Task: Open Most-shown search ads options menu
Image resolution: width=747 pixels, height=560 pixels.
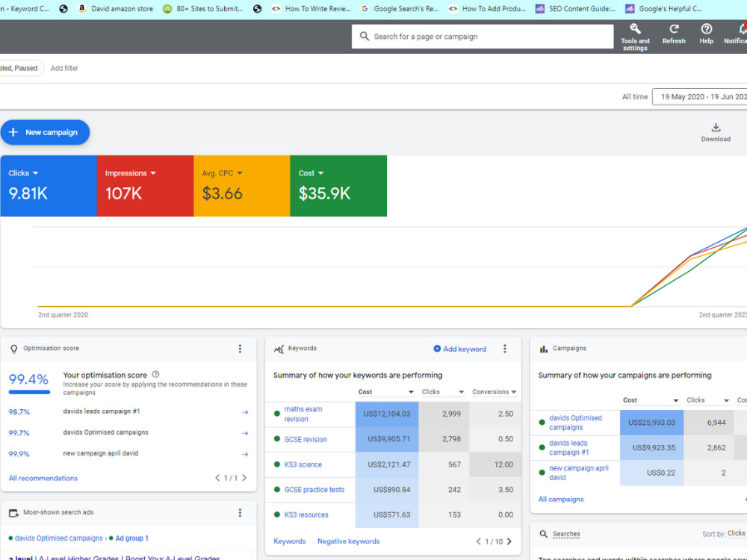Action: point(240,512)
